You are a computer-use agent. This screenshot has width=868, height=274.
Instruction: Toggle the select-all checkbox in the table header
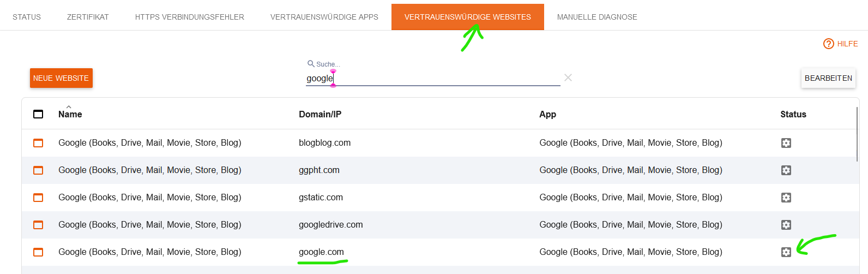tap(38, 114)
